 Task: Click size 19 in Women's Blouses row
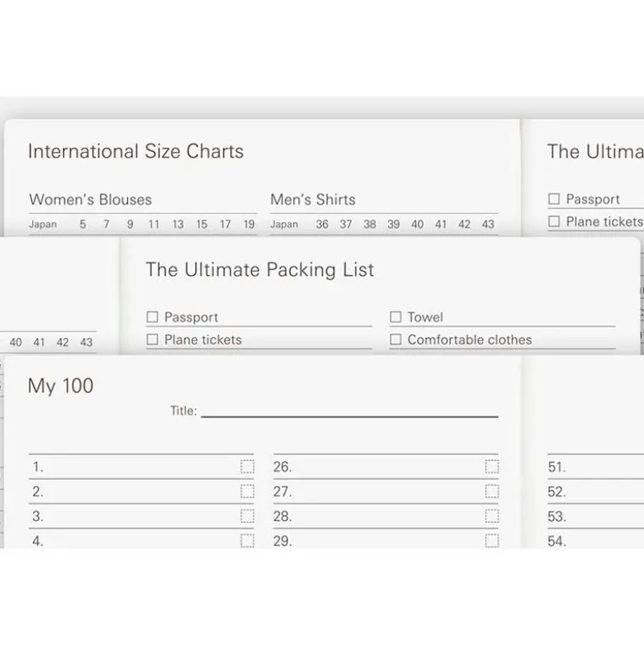tap(249, 224)
